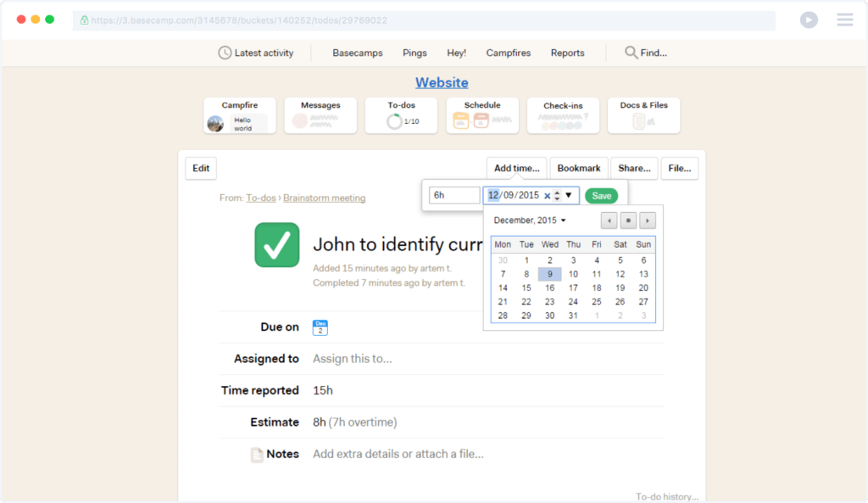Open the Messages tool

[320, 115]
